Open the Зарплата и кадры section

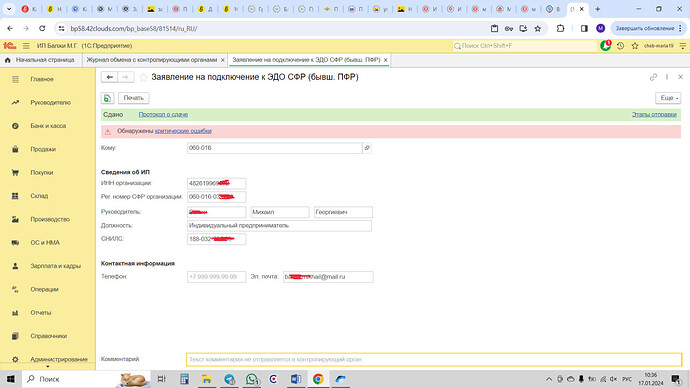[x=55, y=266]
